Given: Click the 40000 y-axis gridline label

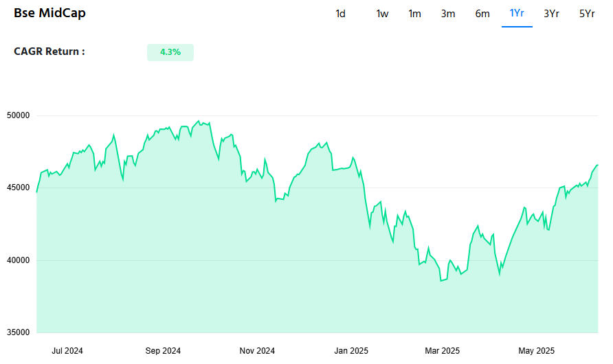Looking at the screenshot, I should pos(19,260).
